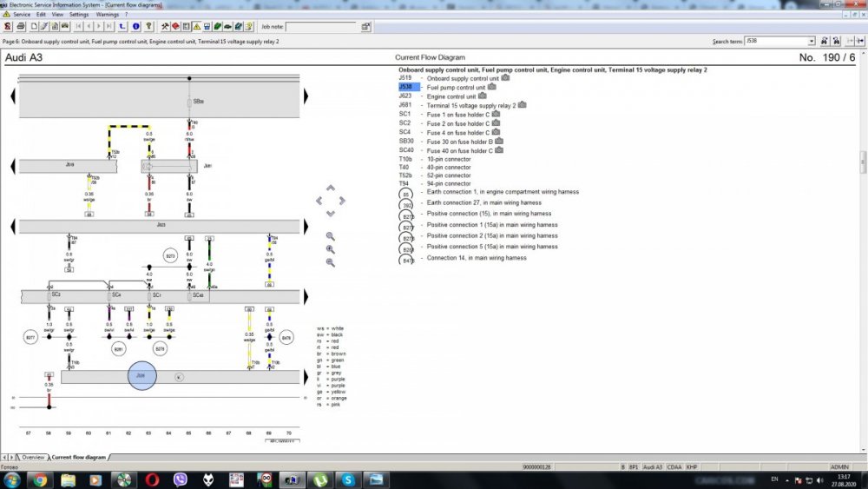868x489 pixels.
Task: Select J623 component code in legend
Action: tap(405, 96)
